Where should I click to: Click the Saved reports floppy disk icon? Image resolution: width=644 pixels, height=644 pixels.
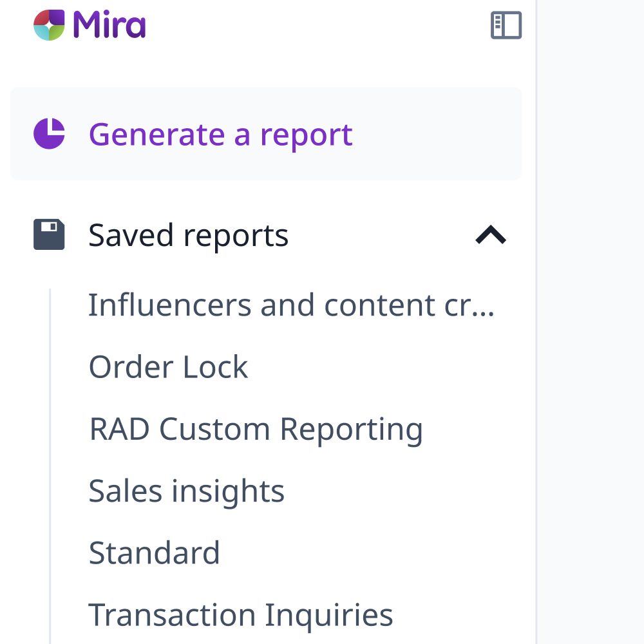pos(50,235)
